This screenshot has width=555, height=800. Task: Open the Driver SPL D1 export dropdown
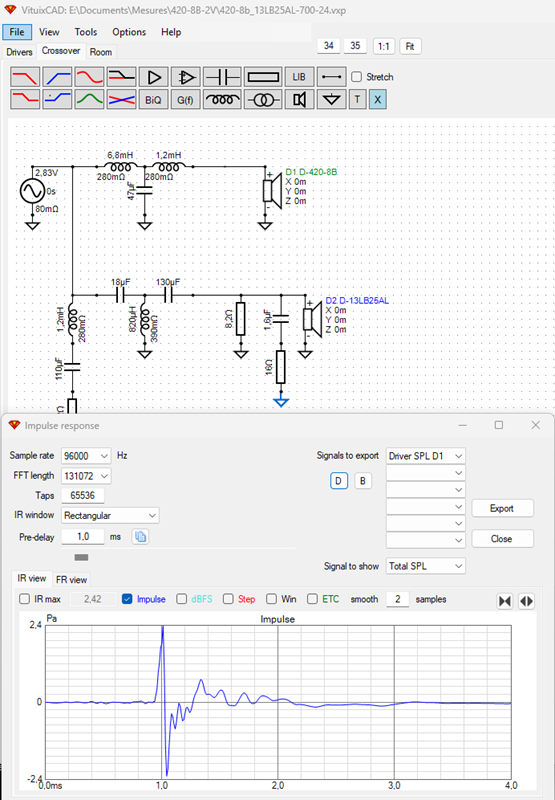click(x=425, y=456)
